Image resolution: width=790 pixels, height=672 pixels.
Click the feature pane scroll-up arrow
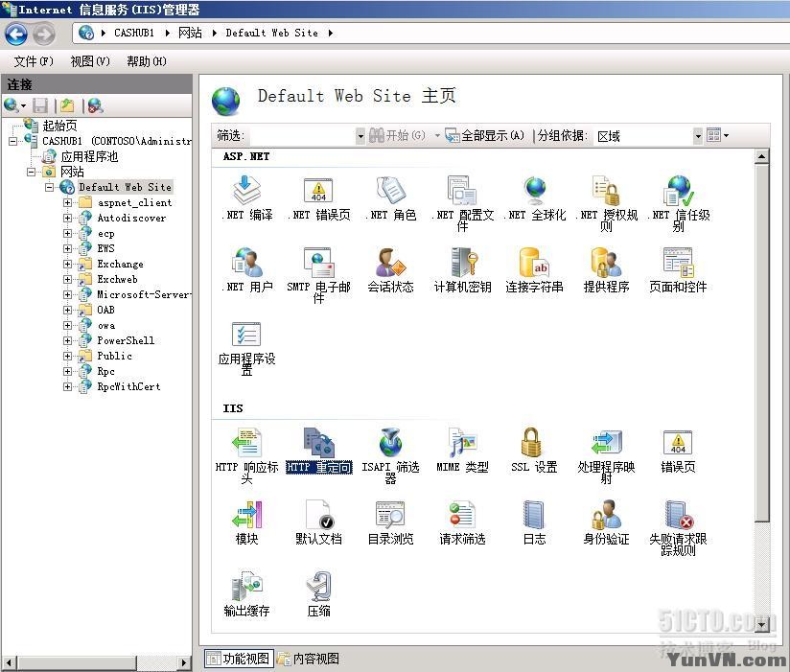(762, 156)
